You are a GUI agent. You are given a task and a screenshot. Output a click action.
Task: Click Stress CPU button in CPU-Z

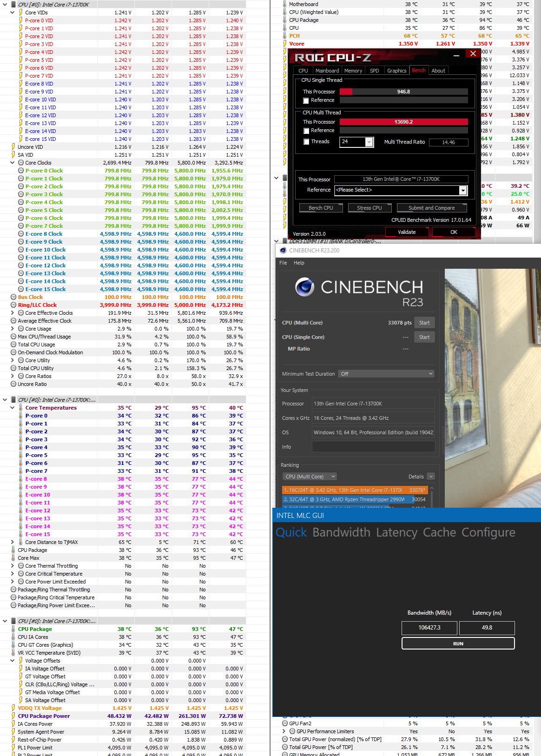(369, 208)
